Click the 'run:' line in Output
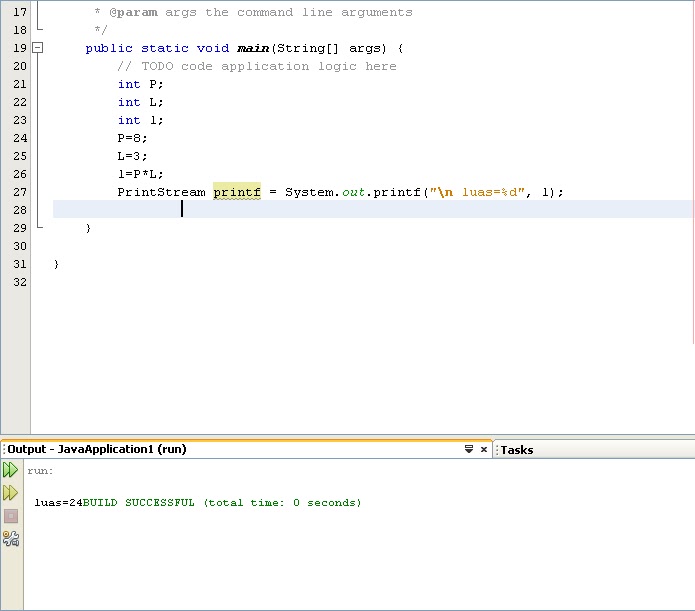Screen dimensions: 695x611 tap(40, 471)
